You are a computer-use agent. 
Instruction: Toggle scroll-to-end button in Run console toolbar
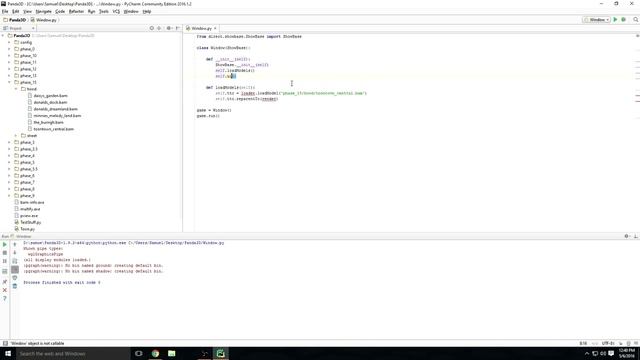tap(15, 269)
